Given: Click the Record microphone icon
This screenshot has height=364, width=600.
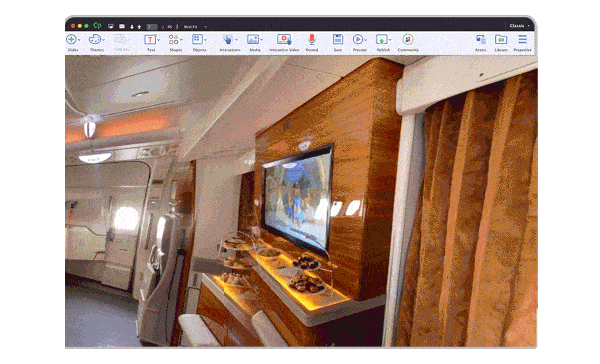Looking at the screenshot, I should pos(312,39).
